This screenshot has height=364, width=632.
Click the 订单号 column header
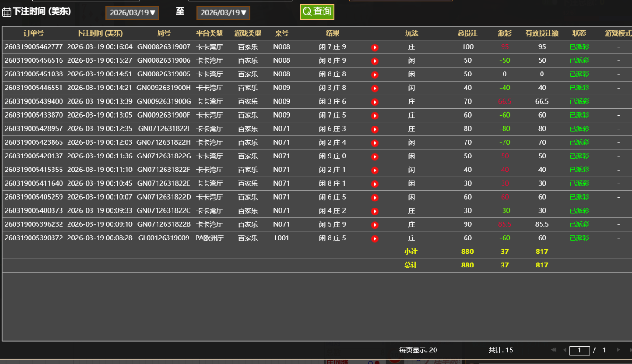coord(33,33)
